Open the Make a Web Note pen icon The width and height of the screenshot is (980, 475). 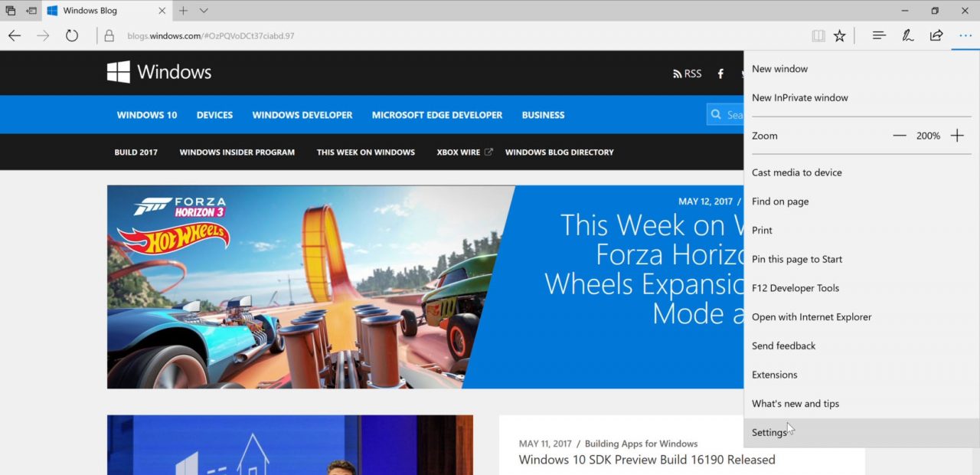click(908, 35)
